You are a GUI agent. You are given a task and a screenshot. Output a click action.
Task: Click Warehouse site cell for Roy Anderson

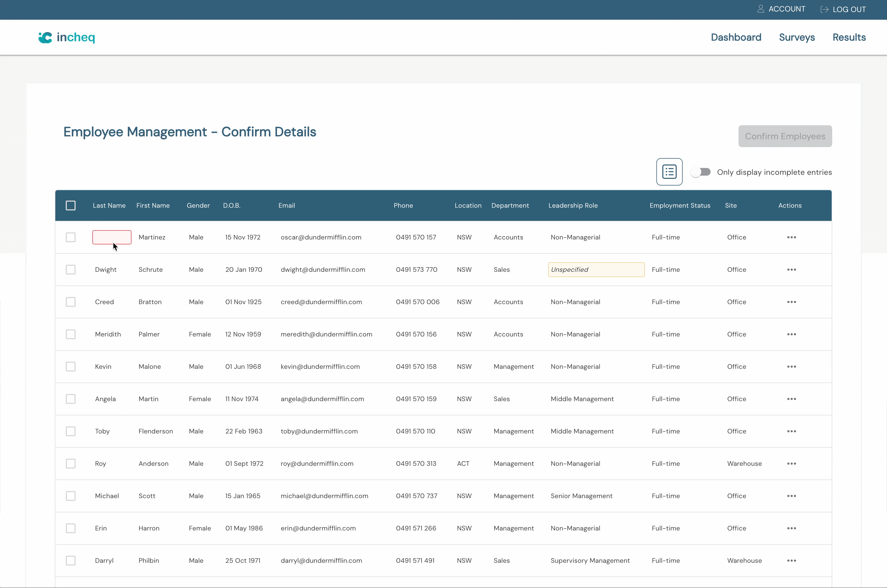tap(744, 464)
